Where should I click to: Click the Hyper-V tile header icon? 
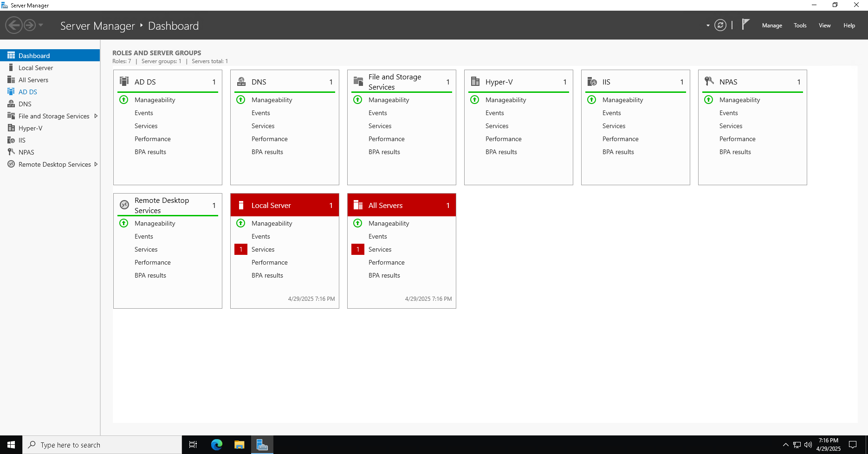(x=475, y=81)
